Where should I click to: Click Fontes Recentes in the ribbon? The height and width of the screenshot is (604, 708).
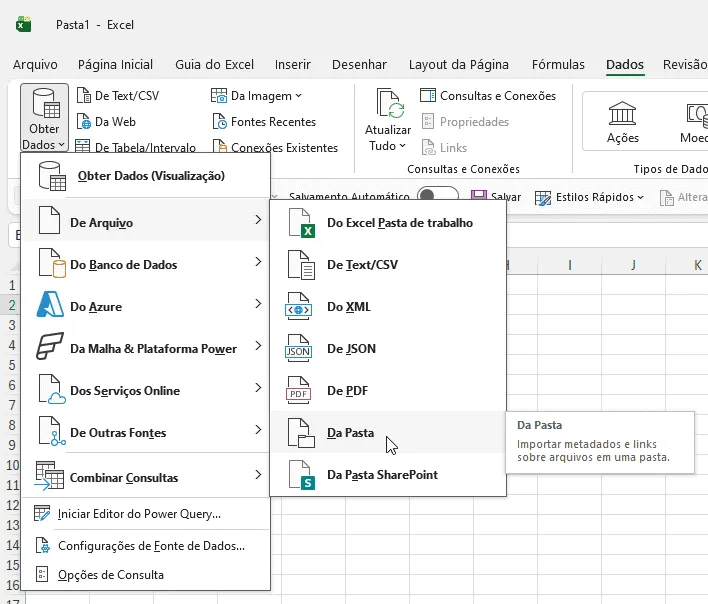[264, 122]
